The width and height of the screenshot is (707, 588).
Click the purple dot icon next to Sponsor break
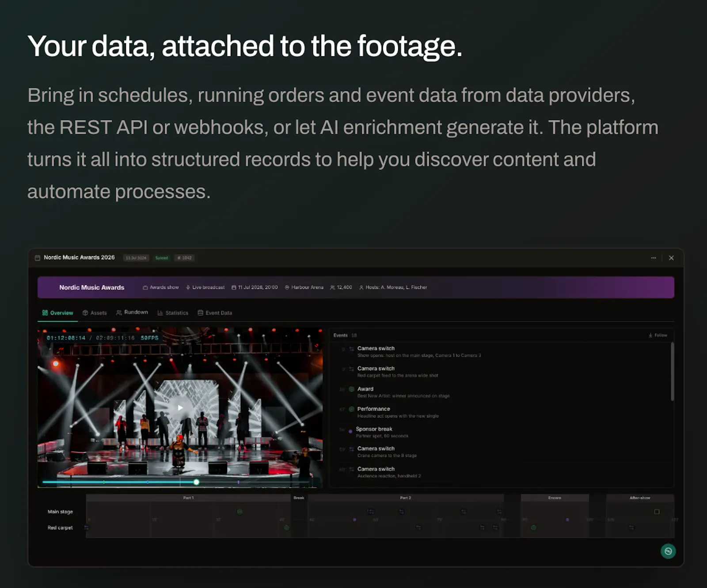(x=350, y=431)
